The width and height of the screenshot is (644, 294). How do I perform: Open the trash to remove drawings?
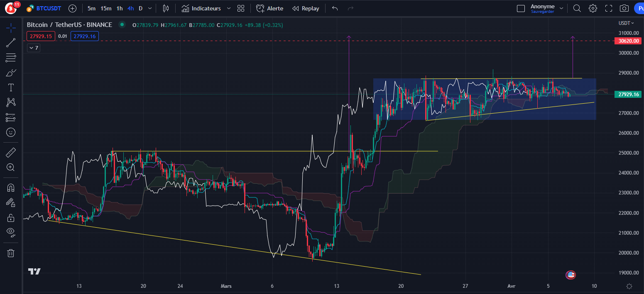click(x=10, y=253)
